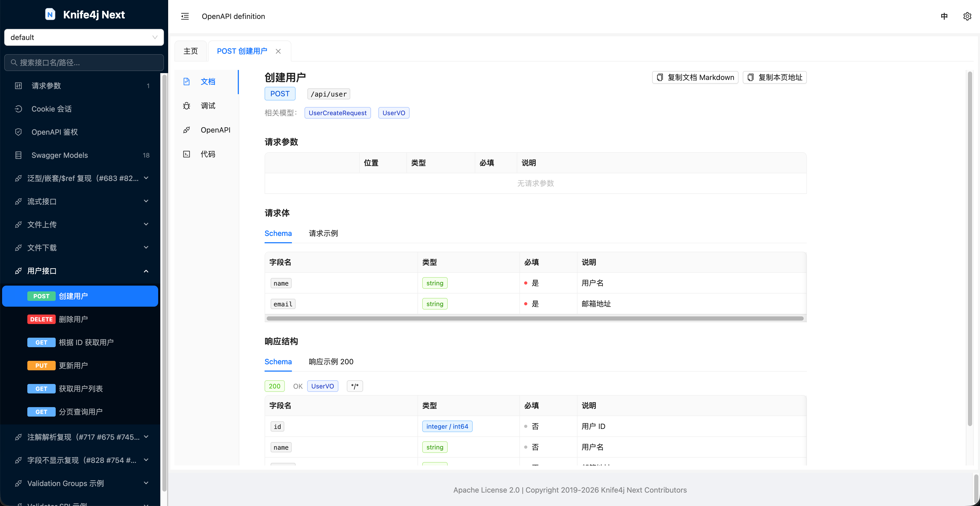Click the Cookie 会话 history icon
The width and height of the screenshot is (980, 506).
click(18, 109)
